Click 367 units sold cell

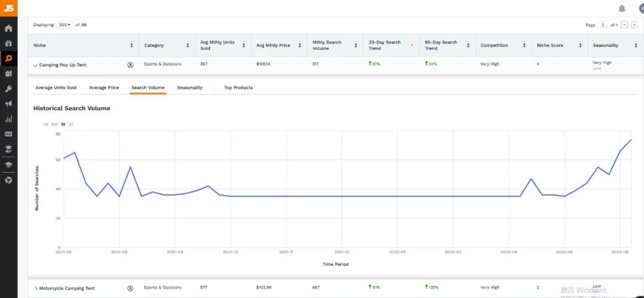(x=204, y=64)
